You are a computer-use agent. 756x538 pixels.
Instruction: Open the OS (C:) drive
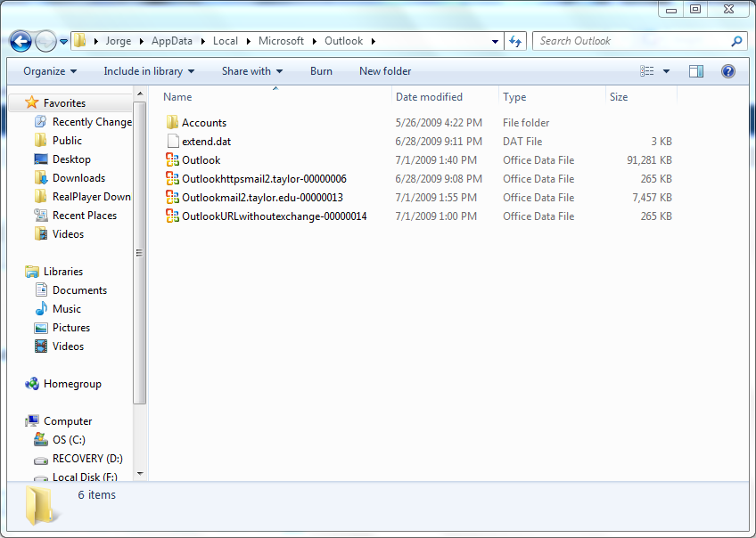69,440
